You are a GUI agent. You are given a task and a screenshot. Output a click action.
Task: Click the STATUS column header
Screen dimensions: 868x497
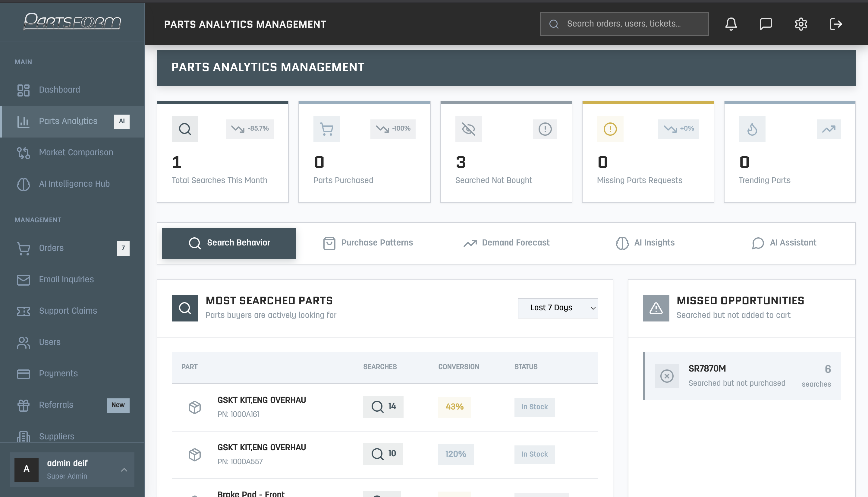pos(526,367)
